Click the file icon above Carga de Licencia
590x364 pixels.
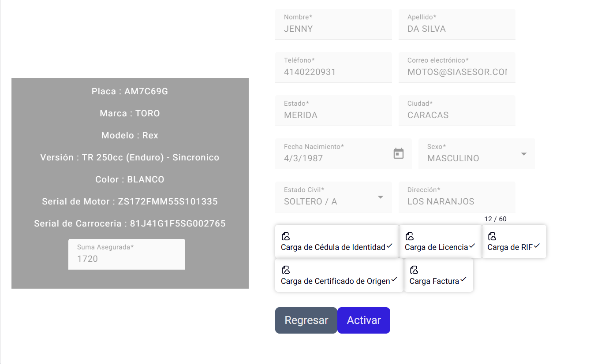(409, 237)
